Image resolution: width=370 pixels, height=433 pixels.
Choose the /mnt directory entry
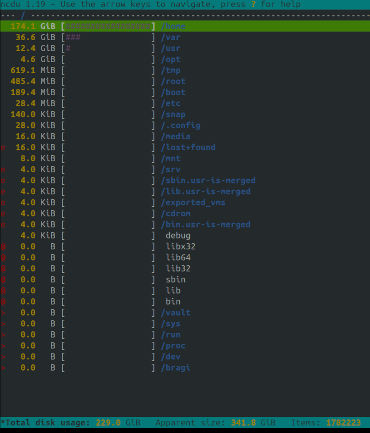pos(170,158)
